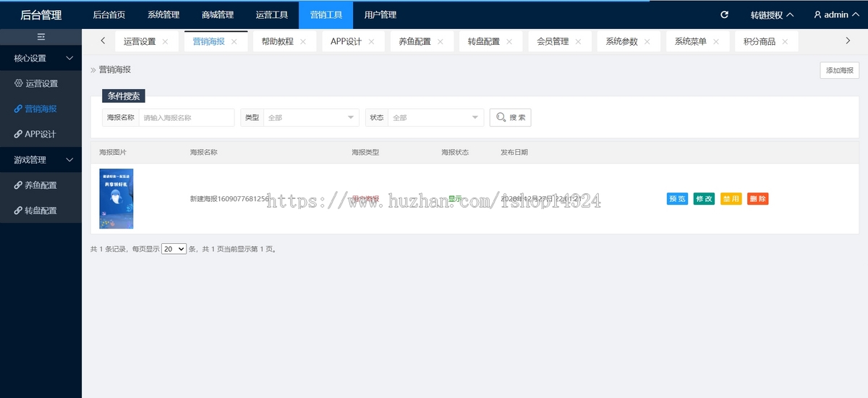Open 系统管理 menu
The height and width of the screenshot is (398, 868).
click(x=163, y=14)
